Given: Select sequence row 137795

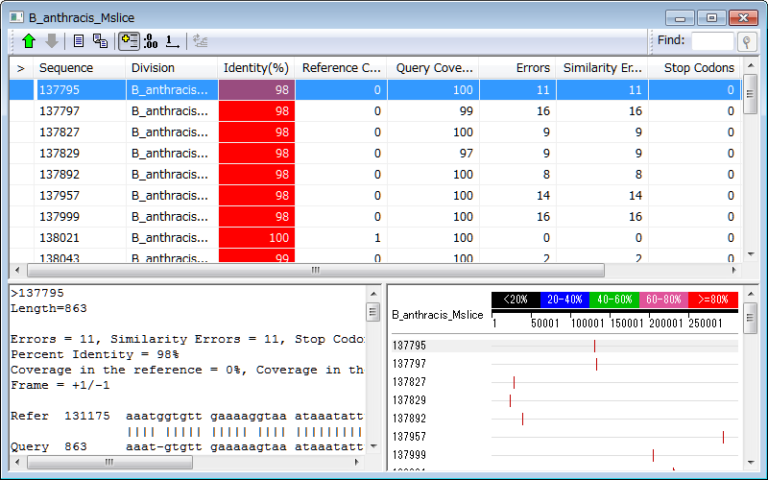Looking at the screenshot, I should [x=375, y=90].
